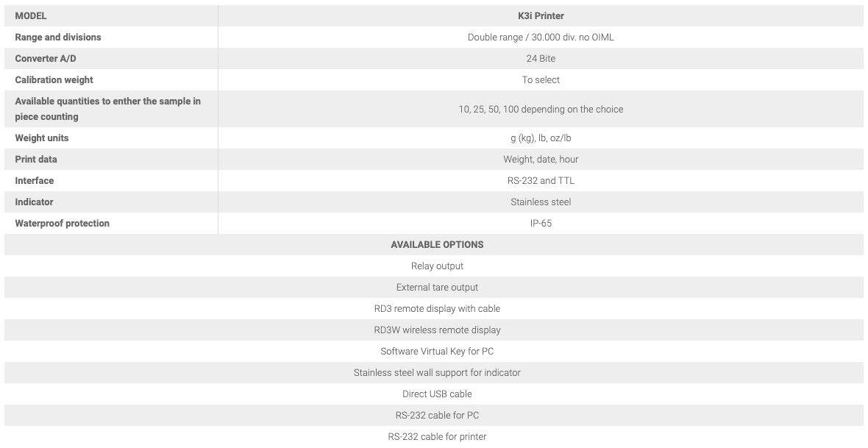This screenshot has height=448, width=868.
Task: Select the g (kg), lb, oz/lb value
Action: coord(541,138)
